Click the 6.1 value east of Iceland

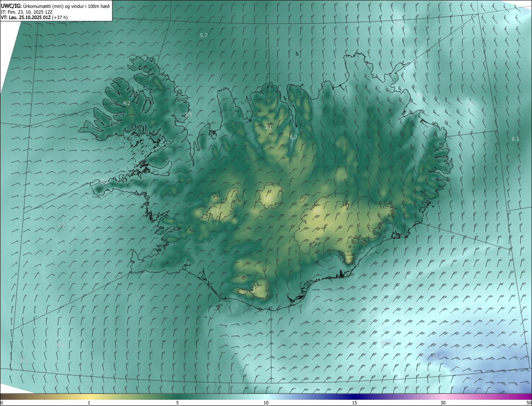pyautogui.click(x=515, y=139)
